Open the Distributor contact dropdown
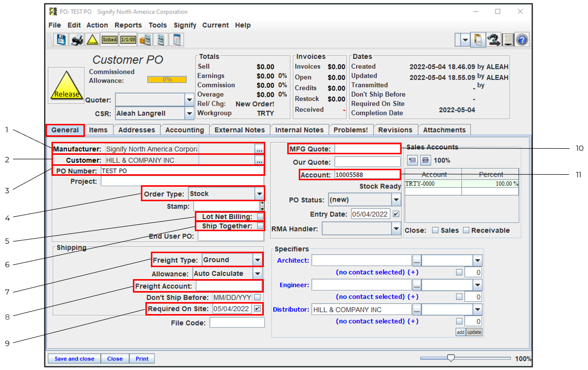The width and height of the screenshot is (588, 370). click(x=477, y=310)
